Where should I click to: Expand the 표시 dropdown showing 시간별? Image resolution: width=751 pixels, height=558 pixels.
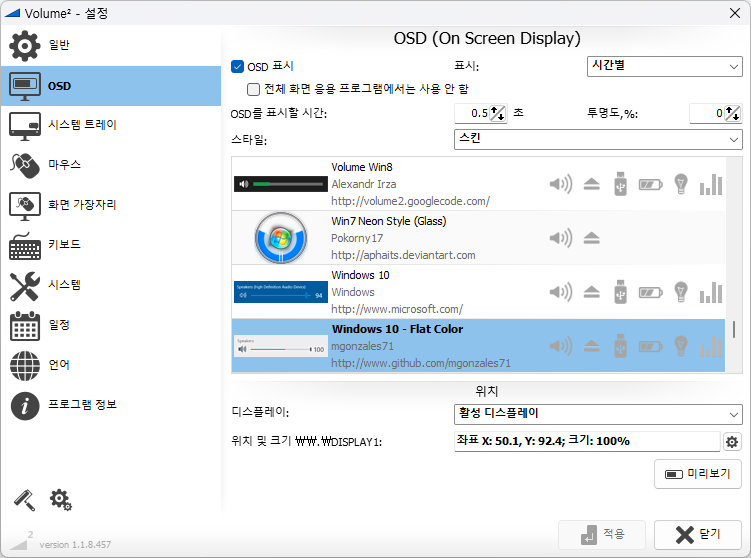664,66
